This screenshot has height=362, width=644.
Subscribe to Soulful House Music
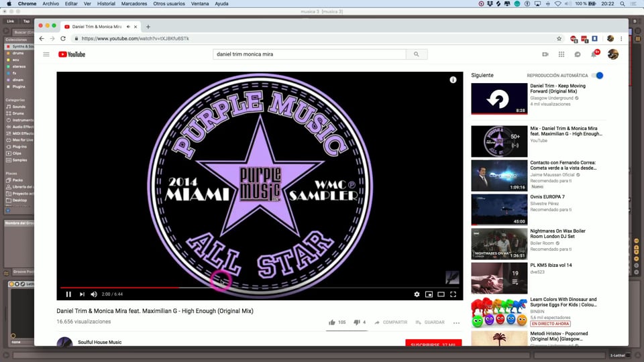[433, 343]
